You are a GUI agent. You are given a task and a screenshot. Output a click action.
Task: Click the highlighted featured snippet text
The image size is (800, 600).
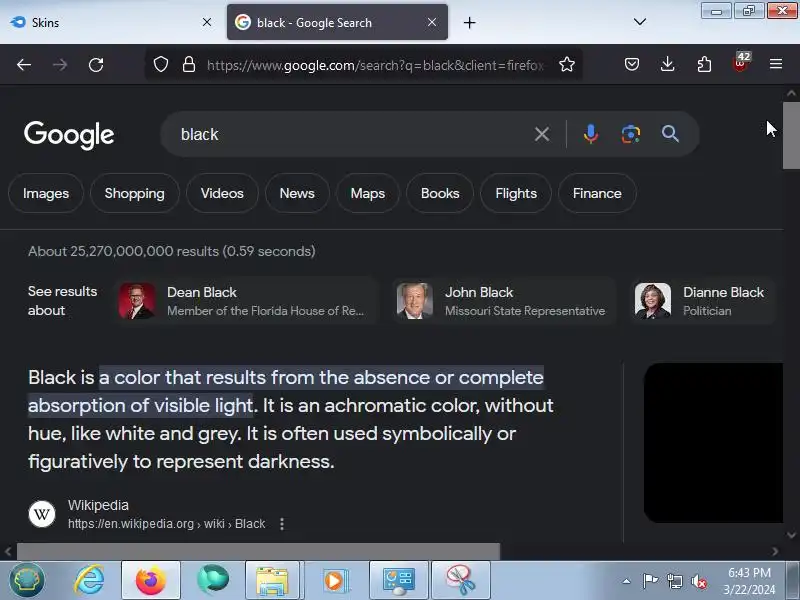point(286,391)
